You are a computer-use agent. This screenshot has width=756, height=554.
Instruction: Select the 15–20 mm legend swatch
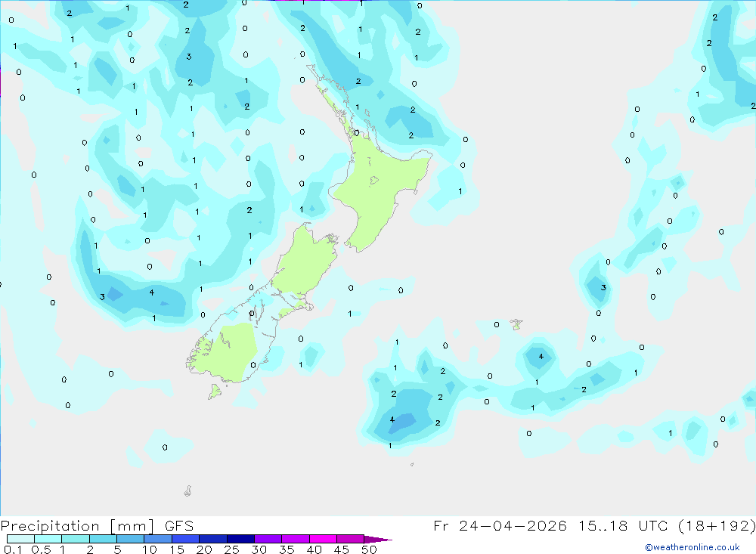pos(186,539)
